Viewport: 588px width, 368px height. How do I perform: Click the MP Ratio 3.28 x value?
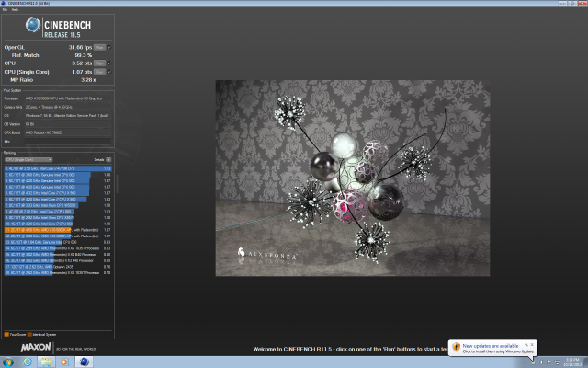(88, 80)
